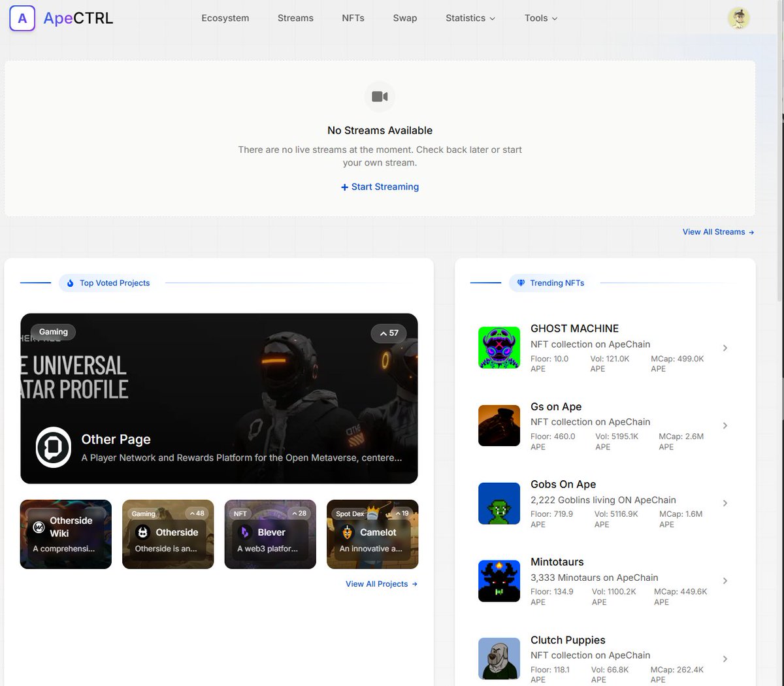
Task: Expand the Tools dropdown menu
Action: click(541, 18)
